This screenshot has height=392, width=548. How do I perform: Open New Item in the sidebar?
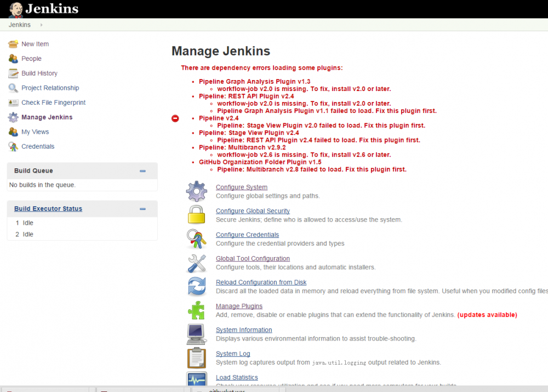(35, 44)
